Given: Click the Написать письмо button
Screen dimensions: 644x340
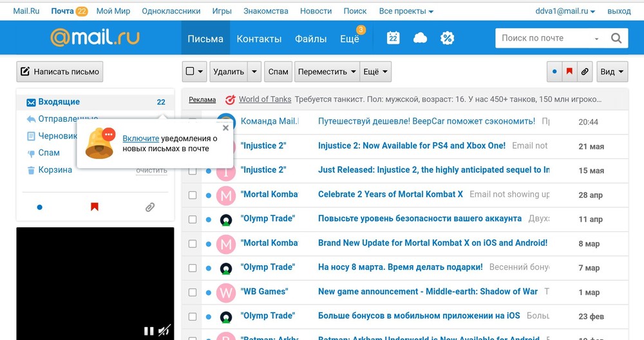Looking at the screenshot, I should coord(59,71).
